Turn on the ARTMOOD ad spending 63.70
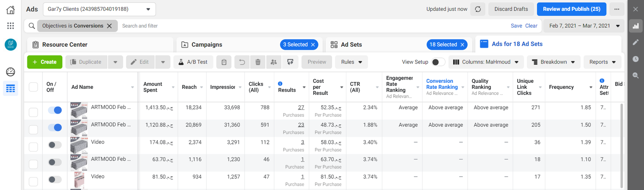644x190 pixels. pos(55,162)
